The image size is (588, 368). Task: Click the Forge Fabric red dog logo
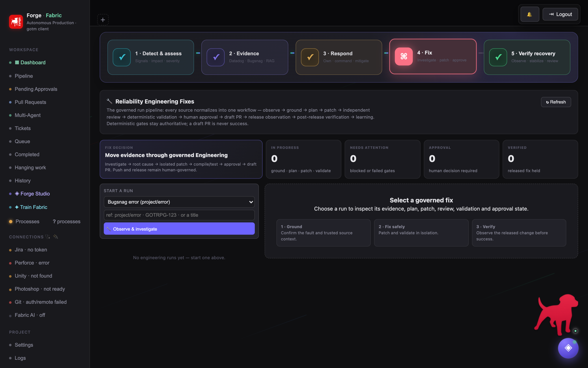(x=16, y=22)
